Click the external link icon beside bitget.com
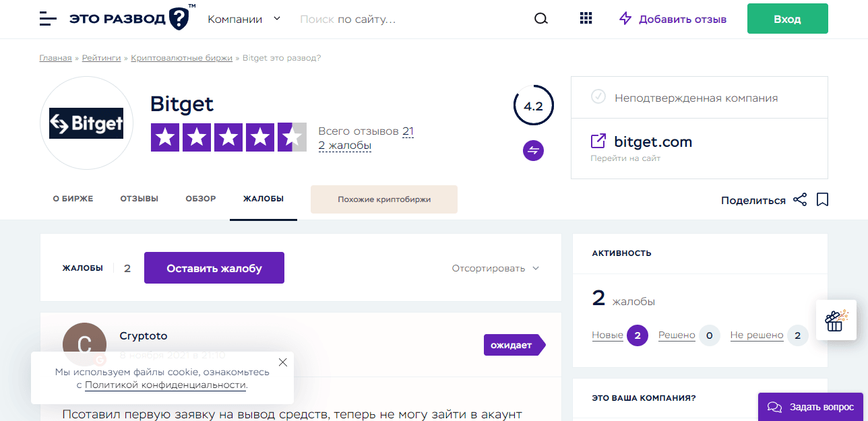 [597, 141]
